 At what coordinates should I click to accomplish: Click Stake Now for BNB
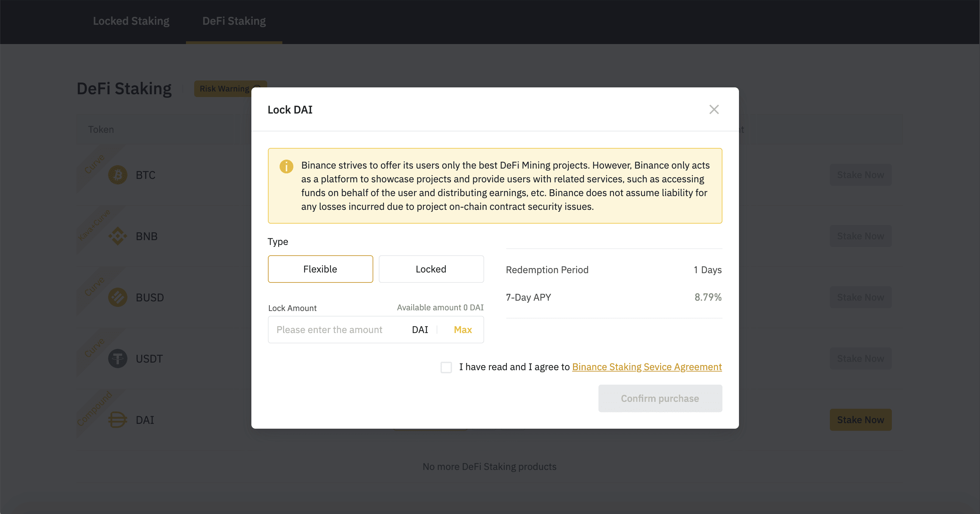click(x=861, y=236)
